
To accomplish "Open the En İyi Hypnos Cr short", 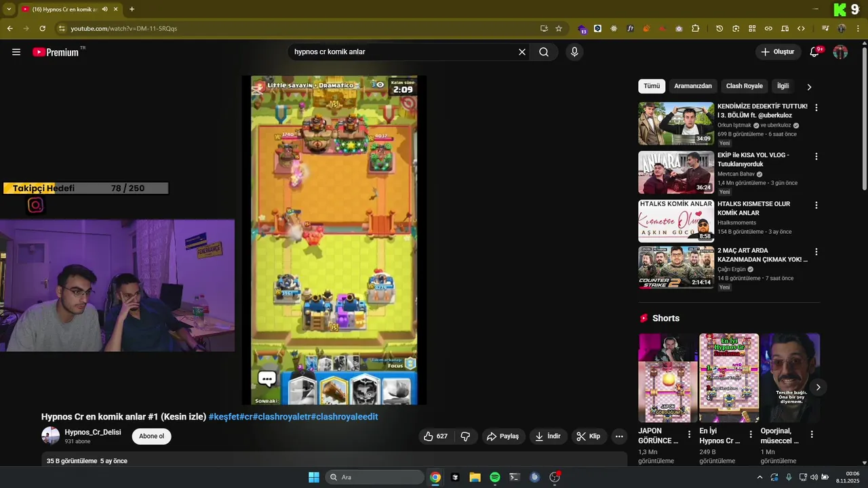I will tap(729, 378).
